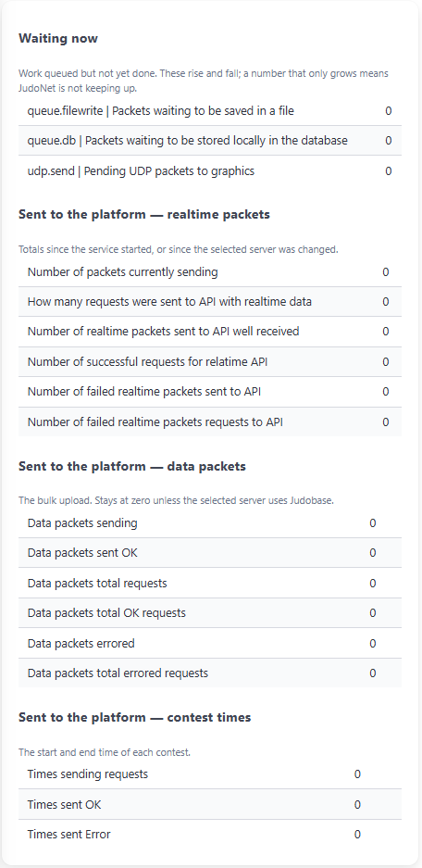Click 'successful requests for relatime API' row
Viewport: 422px width, 868px height.
(x=210, y=362)
